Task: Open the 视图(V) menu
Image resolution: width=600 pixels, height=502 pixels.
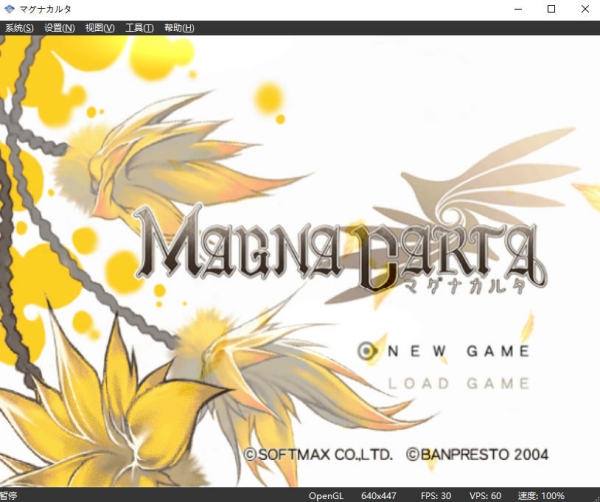Action: point(100,28)
